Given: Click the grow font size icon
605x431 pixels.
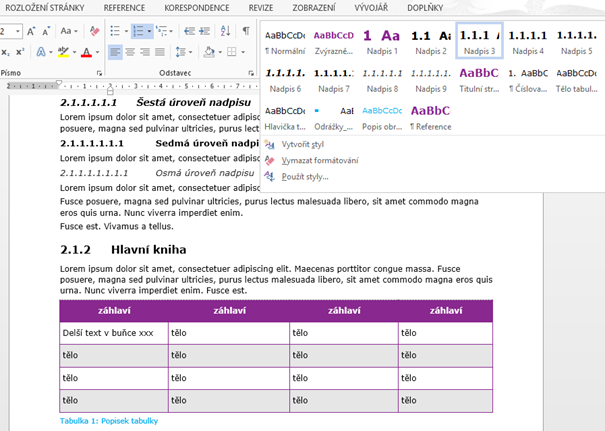Looking at the screenshot, I should (x=30, y=31).
